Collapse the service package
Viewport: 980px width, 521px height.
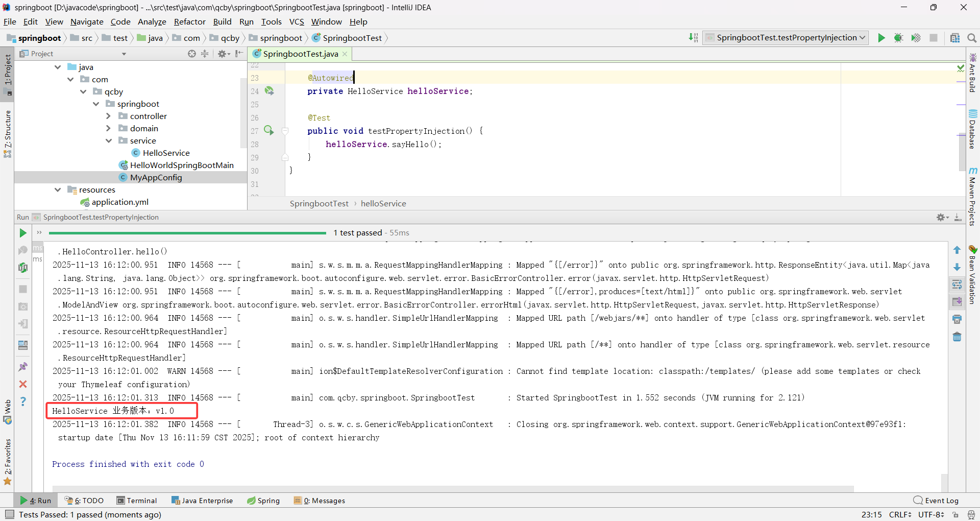pos(108,140)
